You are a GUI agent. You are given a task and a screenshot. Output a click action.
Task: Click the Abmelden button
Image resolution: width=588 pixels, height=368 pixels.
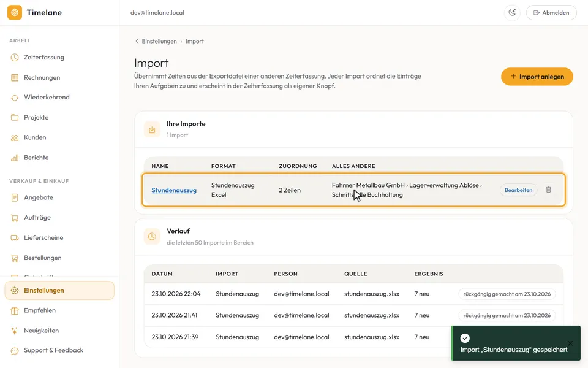(551, 12)
